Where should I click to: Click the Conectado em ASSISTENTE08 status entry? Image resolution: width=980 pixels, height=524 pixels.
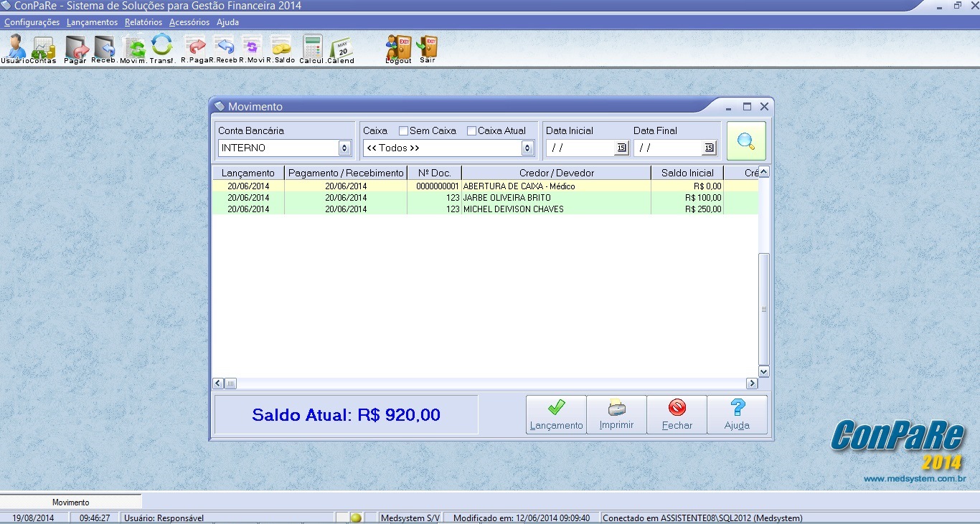[x=702, y=518]
